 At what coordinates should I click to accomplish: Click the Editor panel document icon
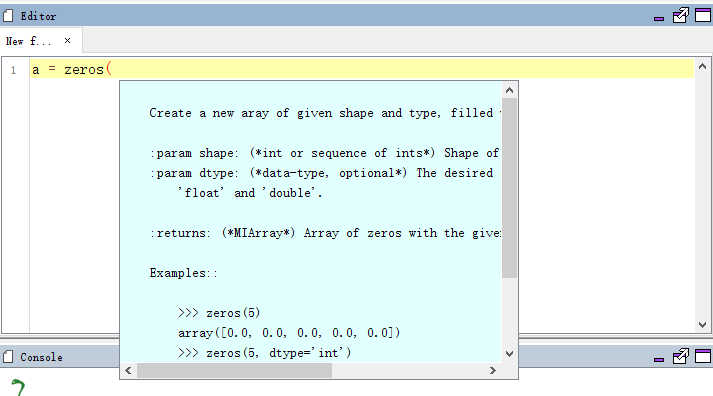8,16
